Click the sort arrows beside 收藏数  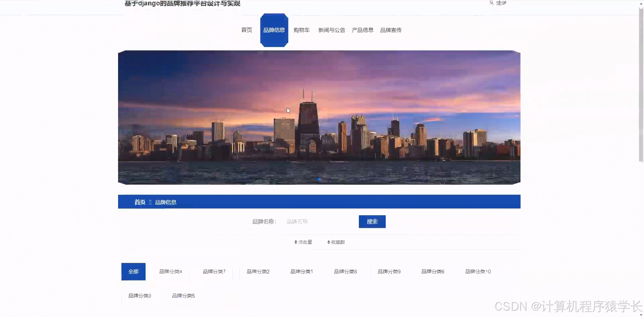point(328,242)
